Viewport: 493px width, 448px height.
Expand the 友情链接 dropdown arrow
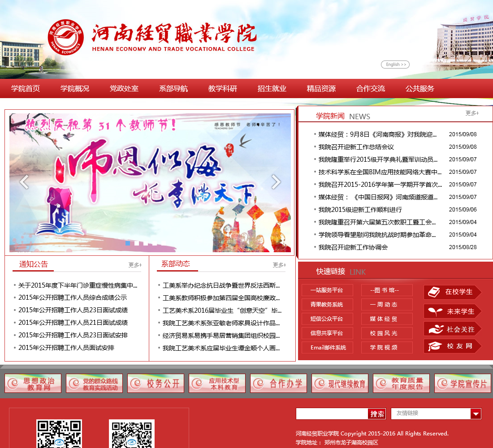[476, 414]
